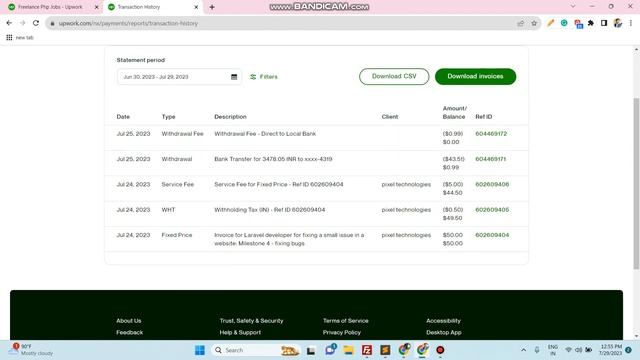Open FileZilla from taskbar
The image size is (640, 360).
(x=367, y=350)
